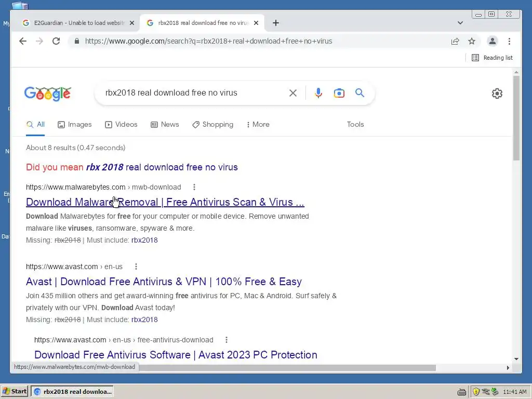This screenshot has width=532, height=399.
Task: Open options for avast.com en-us result
Action: click(136, 267)
